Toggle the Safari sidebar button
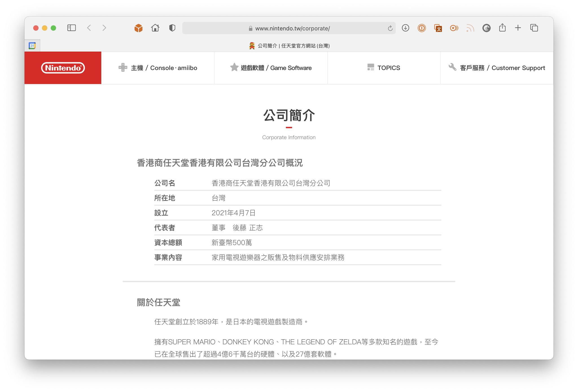 click(x=71, y=28)
